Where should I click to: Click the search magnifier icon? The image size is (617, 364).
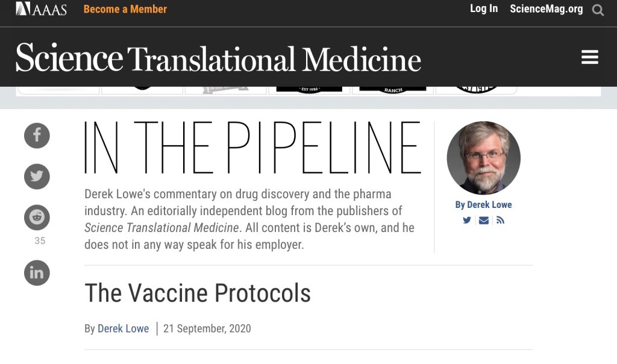(598, 10)
